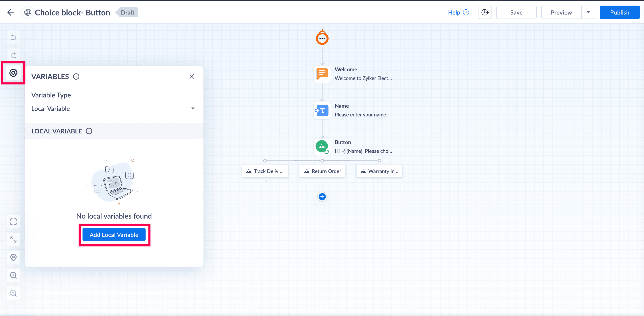Zoom in with magnifier plus icon

click(13, 275)
